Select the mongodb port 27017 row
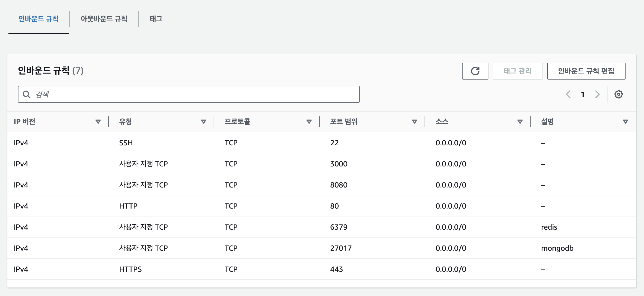 pyautogui.click(x=321, y=248)
